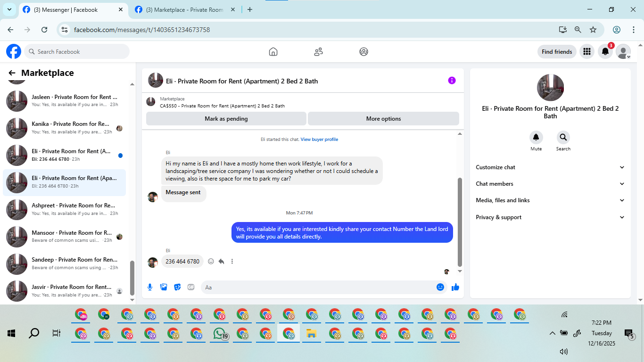Viewport: 644px width, 362px height.
Task: Open Jasleen's Private Room conversation
Action: [65, 101]
